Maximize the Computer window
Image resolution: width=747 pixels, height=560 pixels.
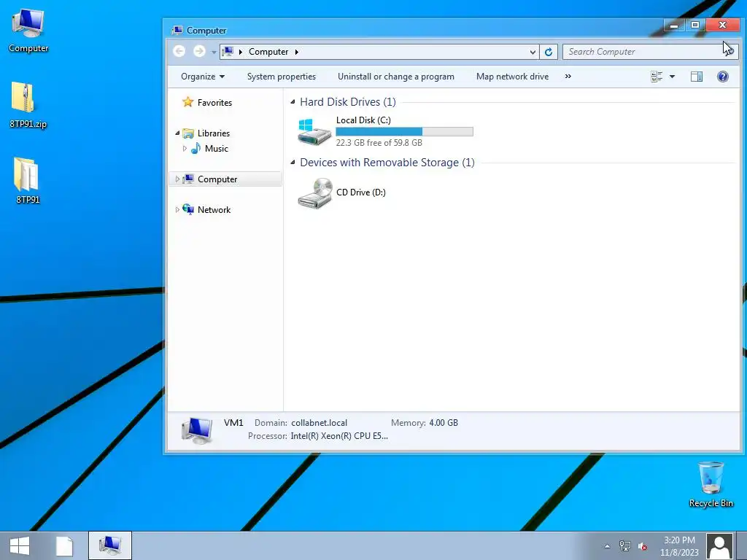(x=695, y=25)
